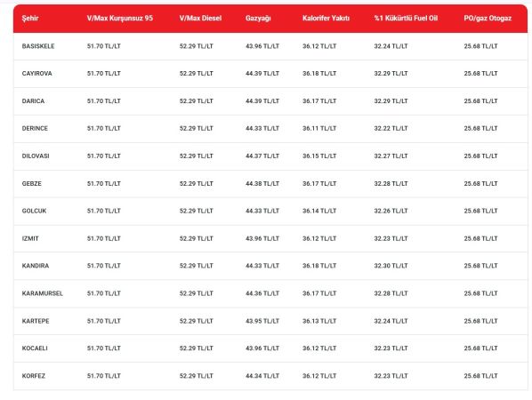Select the %1 Kükürtlü Fuel Oil header
The image size is (532, 400).
(406, 19)
